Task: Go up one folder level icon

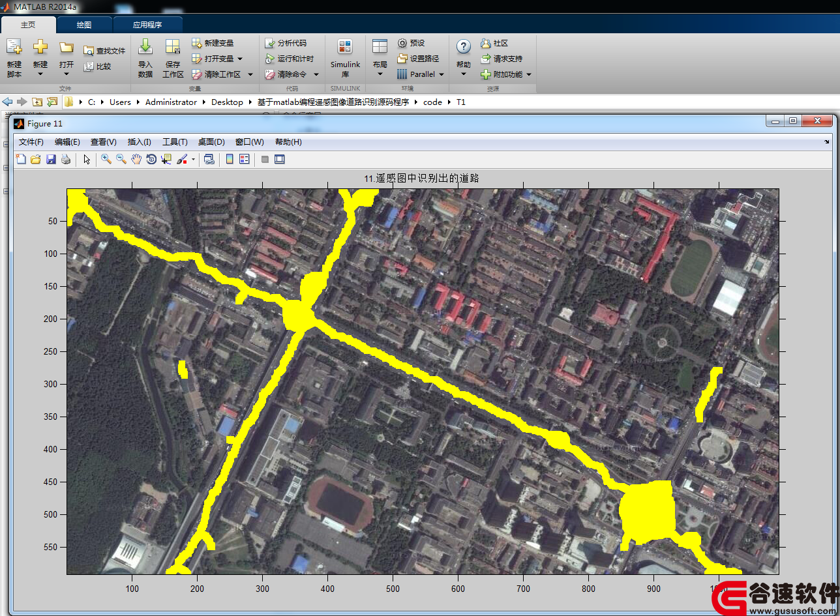Action: click(37, 102)
